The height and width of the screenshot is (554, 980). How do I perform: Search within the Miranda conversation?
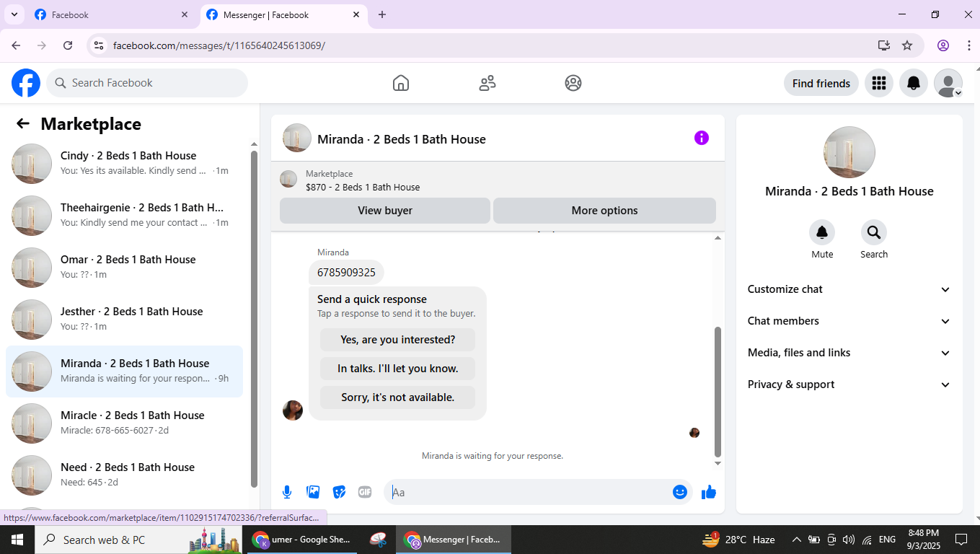point(874,232)
